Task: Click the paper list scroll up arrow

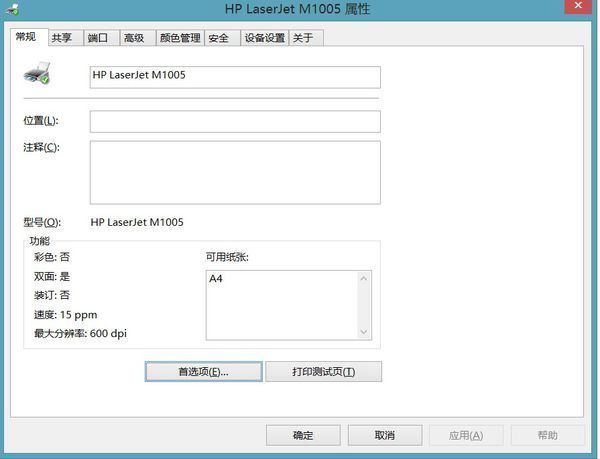Action: click(x=364, y=278)
